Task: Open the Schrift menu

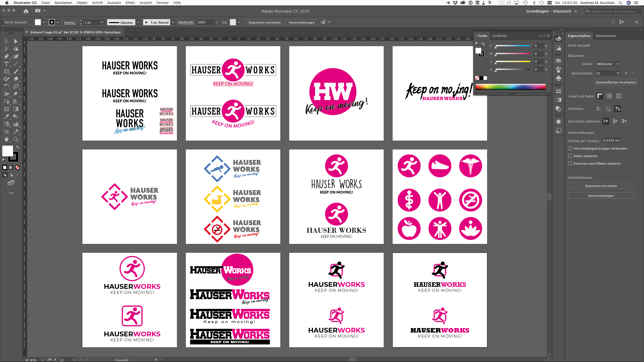Action: [97, 3]
